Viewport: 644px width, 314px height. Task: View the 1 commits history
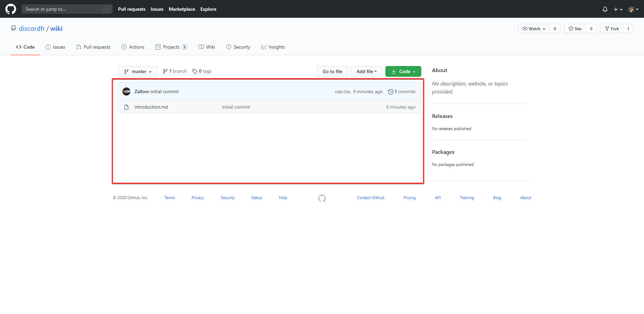click(x=402, y=91)
